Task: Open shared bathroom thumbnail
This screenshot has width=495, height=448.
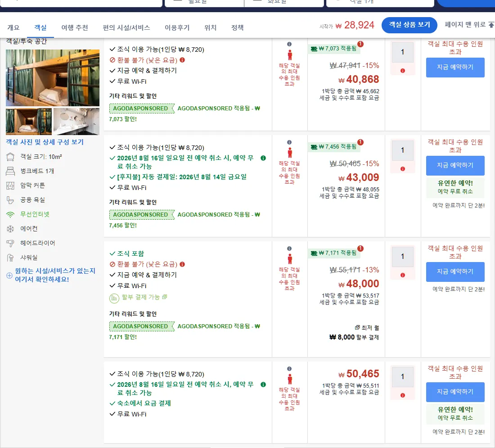Action: 76,122
